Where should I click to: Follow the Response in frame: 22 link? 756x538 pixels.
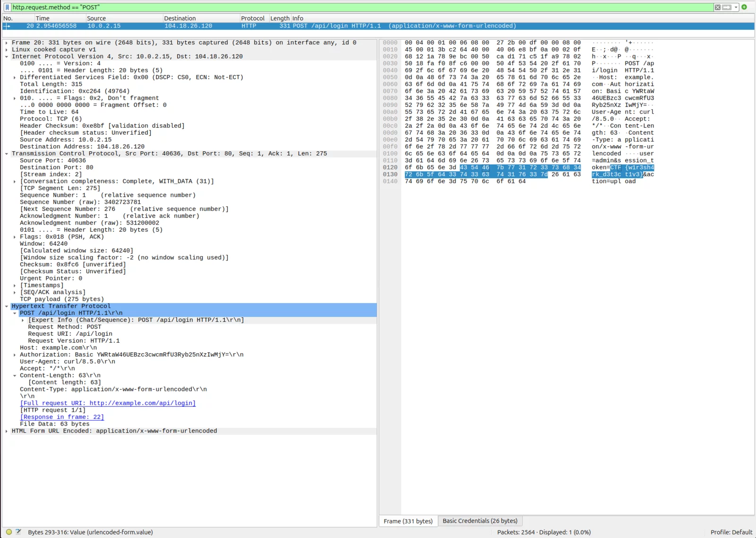[62, 417]
